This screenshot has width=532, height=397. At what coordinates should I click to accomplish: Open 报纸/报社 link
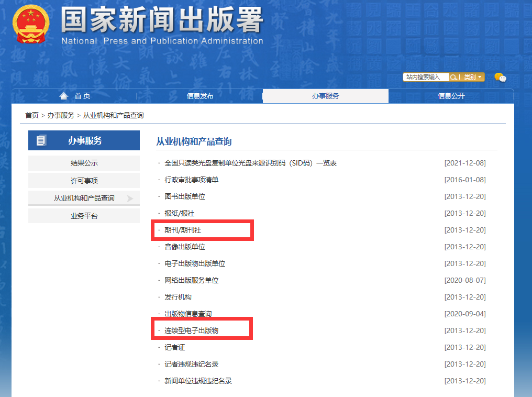(x=179, y=214)
